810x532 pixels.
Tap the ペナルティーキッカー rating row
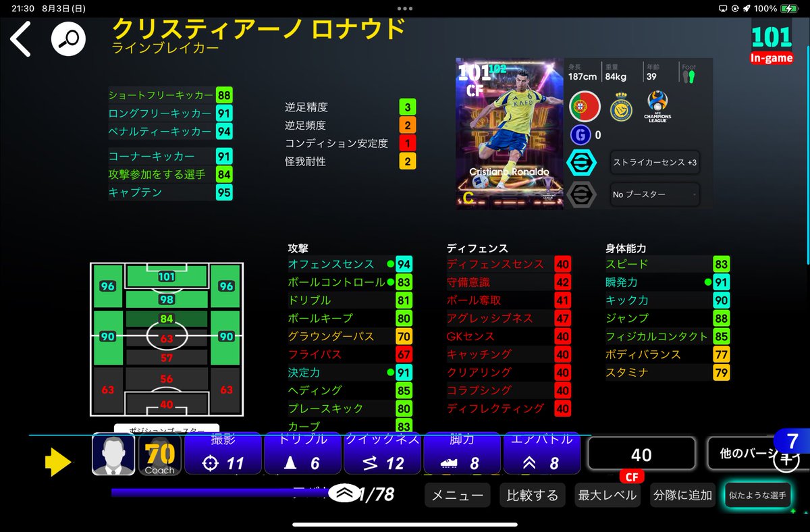pyautogui.click(x=170, y=131)
